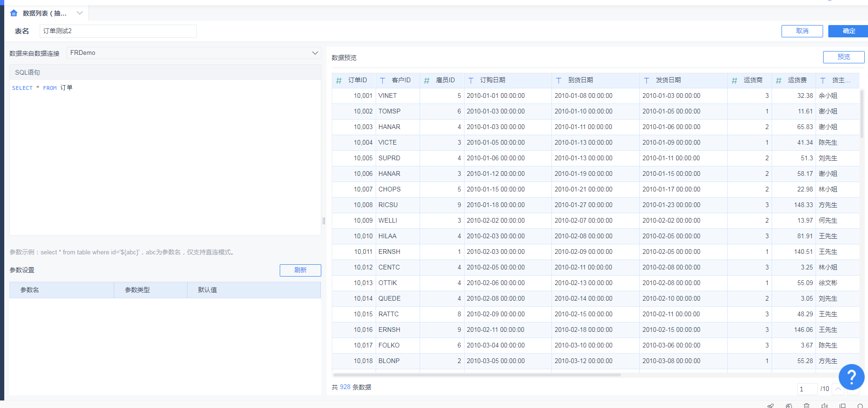The width and height of the screenshot is (868, 408).
Task: Select the TOMSP customer cell
Action: 397,112
